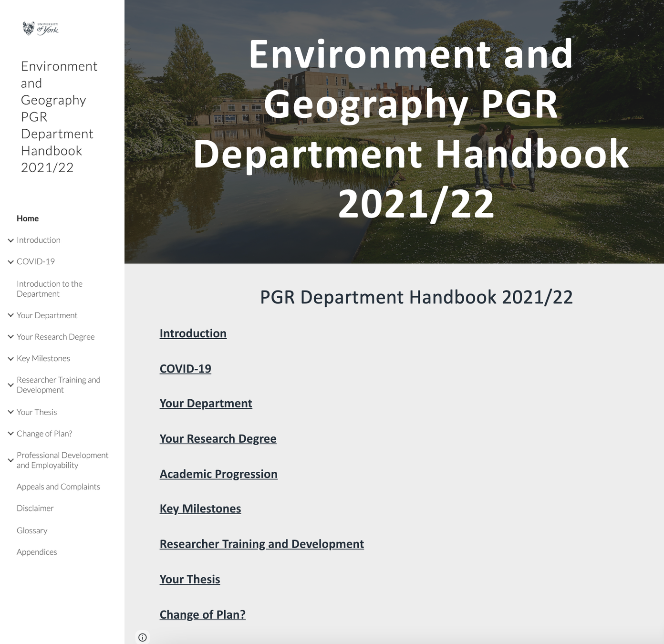Open Professional Development and Employability sidebar item
664x644 pixels.
click(62, 460)
